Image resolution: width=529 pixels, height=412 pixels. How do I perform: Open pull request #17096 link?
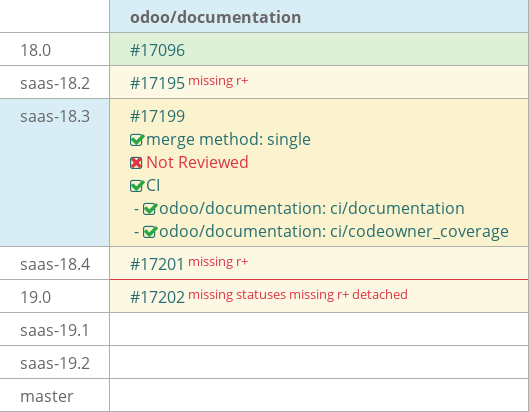tap(158, 50)
